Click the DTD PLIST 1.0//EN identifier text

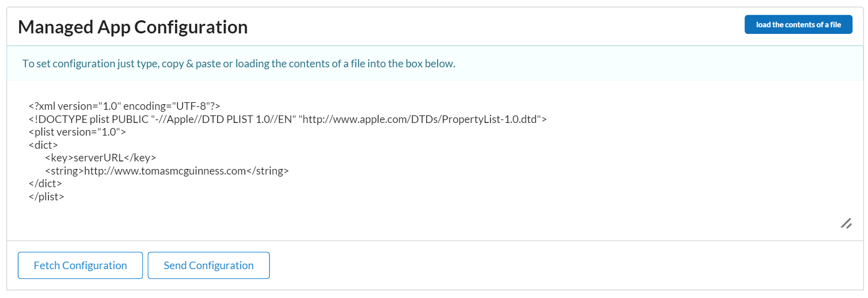click(x=247, y=119)
